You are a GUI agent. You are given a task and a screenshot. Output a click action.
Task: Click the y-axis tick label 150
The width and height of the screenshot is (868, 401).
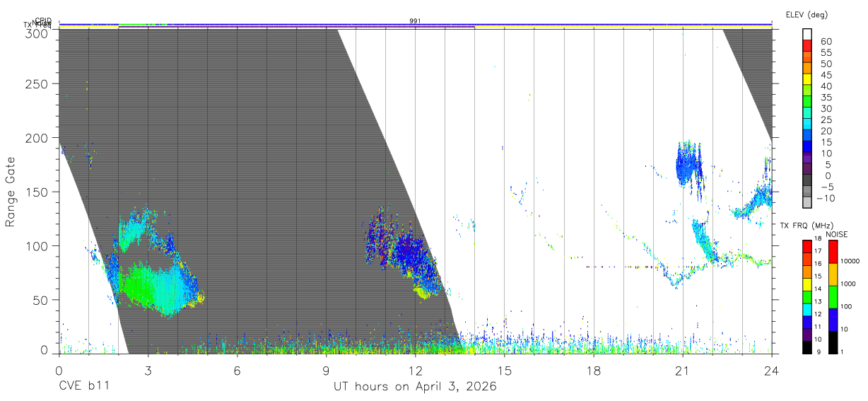38,192
